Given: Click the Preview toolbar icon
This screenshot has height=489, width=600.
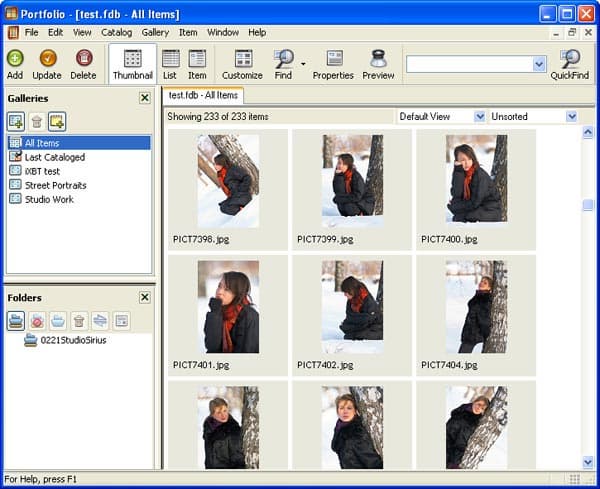Looking at the screenshot, I should pyautogui.click(x=378, y=64).
